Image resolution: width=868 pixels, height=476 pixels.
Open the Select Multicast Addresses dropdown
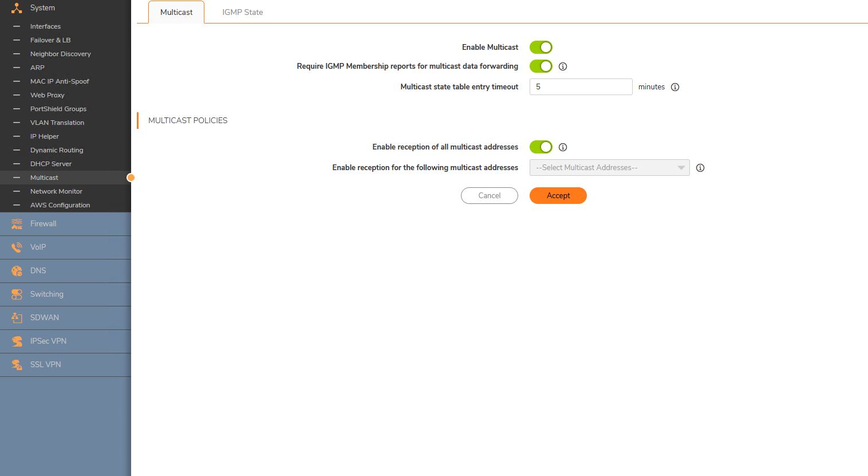tap(609, 168)
